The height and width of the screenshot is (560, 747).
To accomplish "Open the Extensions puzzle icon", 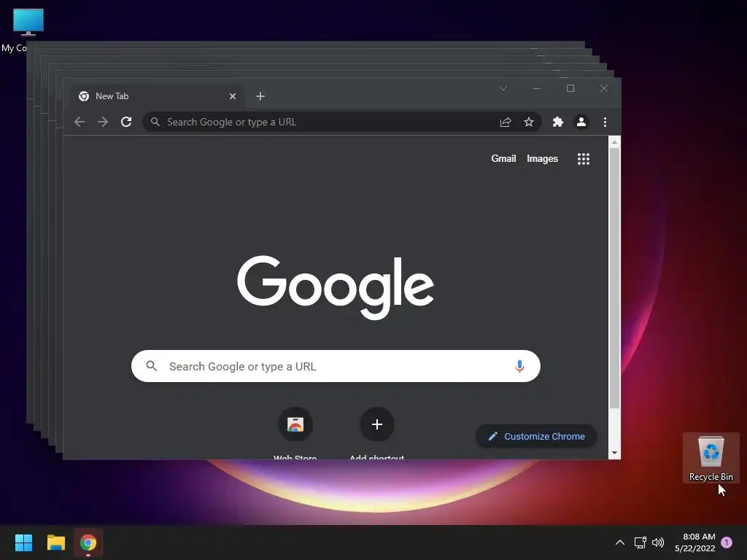I will click(558, 122).
